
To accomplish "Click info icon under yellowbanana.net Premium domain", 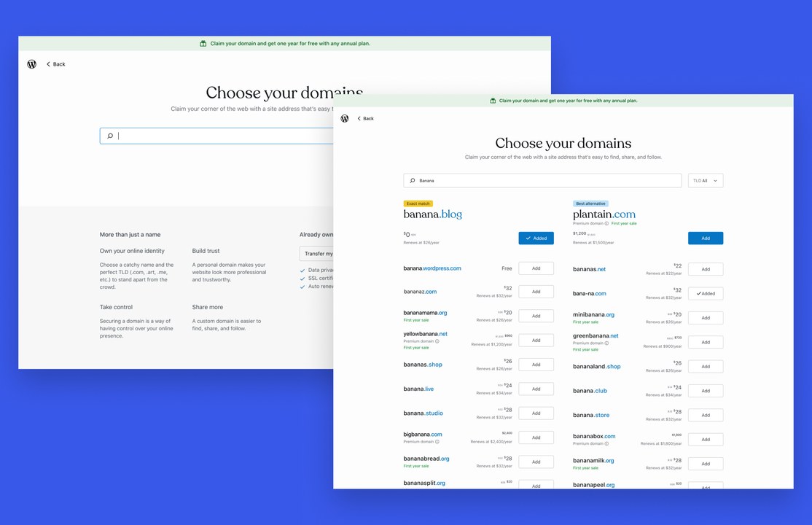I will point(437,341).
